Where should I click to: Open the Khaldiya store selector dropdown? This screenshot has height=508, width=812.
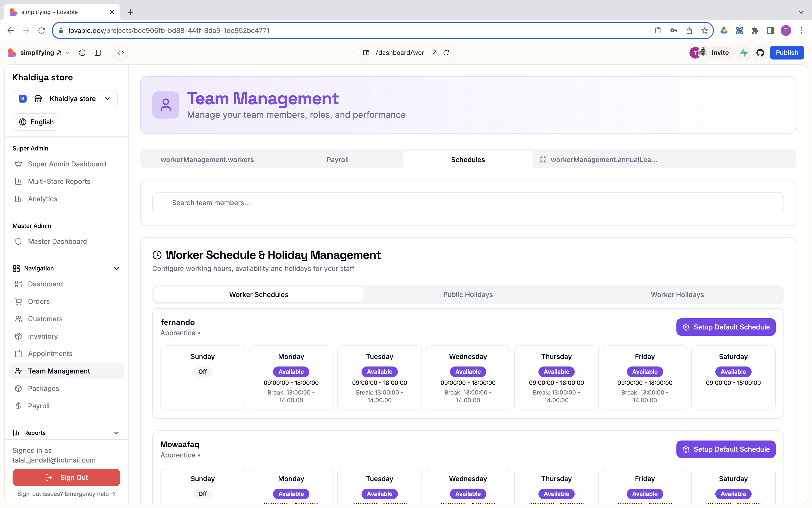pyautogui.click(x=65, y=99)
